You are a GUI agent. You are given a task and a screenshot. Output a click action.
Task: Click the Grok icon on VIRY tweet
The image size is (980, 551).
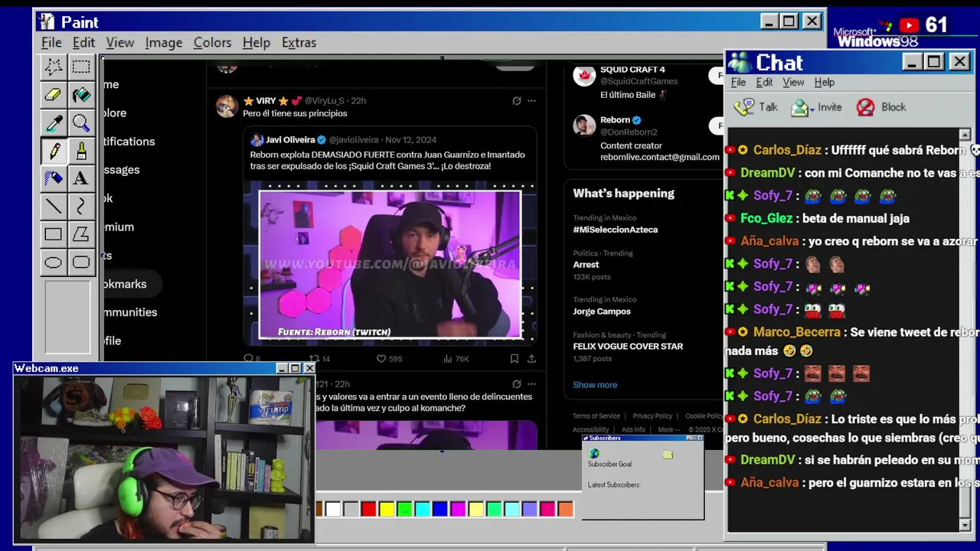(x=517, y=100)
